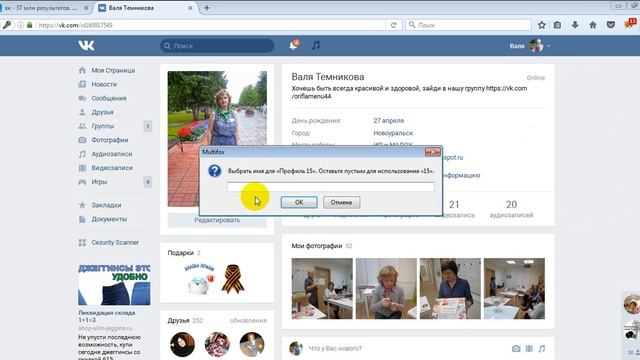640x360 pixels.
Task: Click the Firefox search box
Action: 468,25
